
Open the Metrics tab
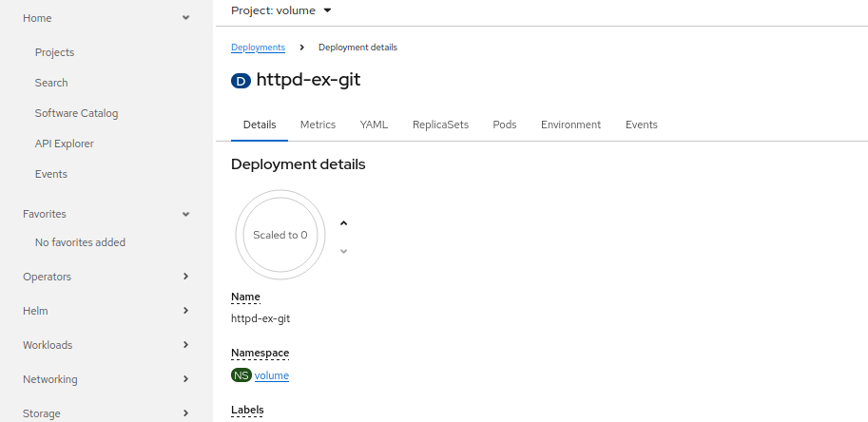click(318, 125)
